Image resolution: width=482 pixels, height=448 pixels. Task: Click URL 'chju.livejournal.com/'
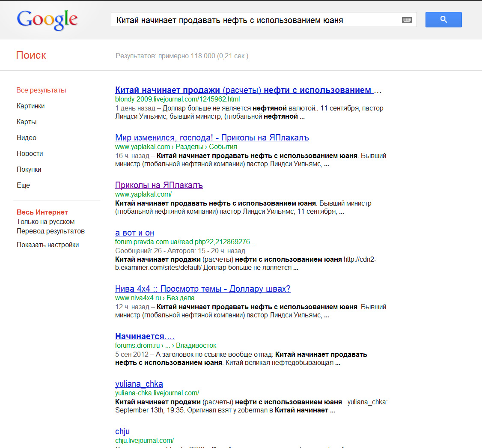145,441
